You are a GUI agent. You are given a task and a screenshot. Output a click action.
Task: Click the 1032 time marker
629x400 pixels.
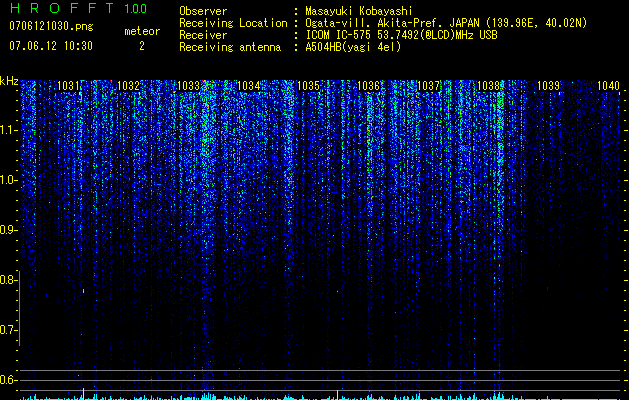coord(128,86)
